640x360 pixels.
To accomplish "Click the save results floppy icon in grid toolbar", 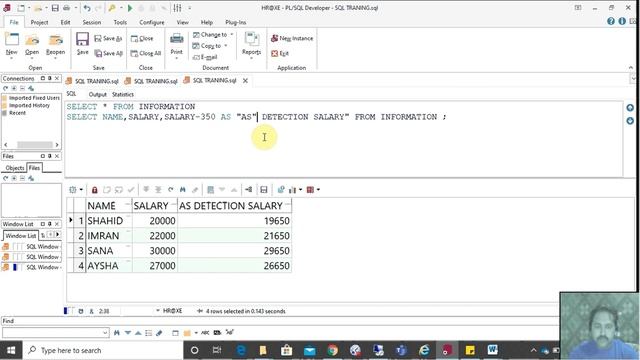I will pos(264,190).
